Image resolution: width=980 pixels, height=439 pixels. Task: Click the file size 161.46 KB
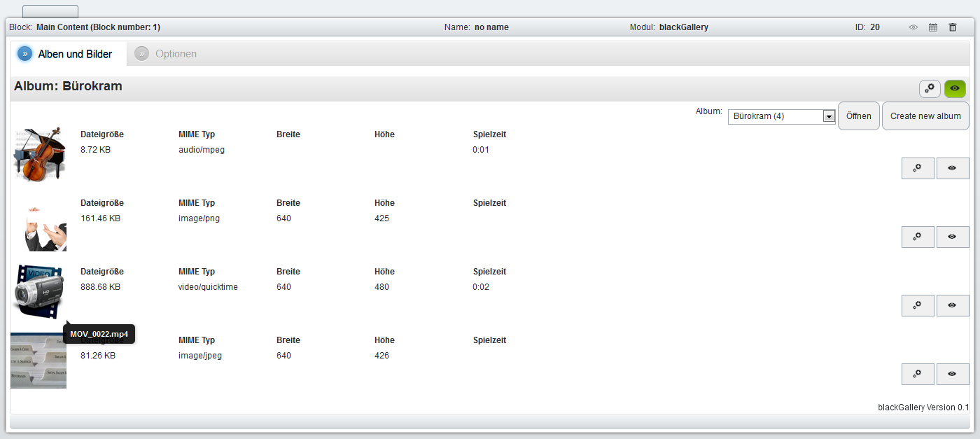tap(100, 218)
